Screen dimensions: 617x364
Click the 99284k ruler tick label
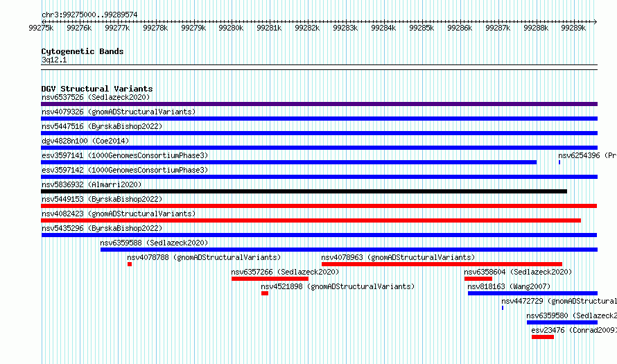pos(383,28)
